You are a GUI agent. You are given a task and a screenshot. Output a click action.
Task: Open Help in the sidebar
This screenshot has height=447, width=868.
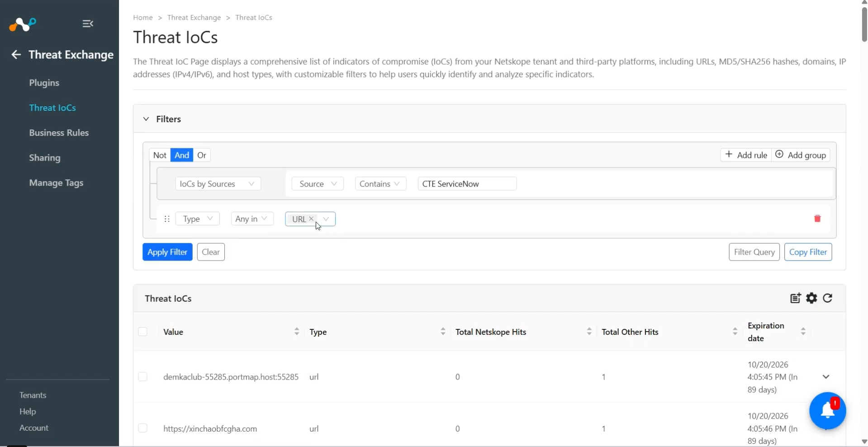click(28, 411)
